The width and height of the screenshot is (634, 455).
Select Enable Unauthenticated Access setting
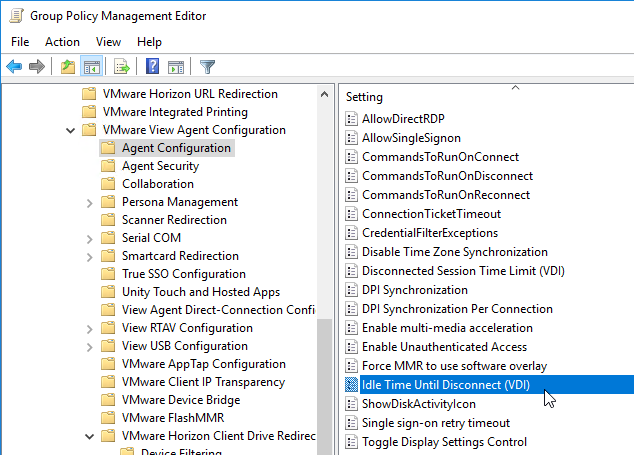tap(444, 347)
